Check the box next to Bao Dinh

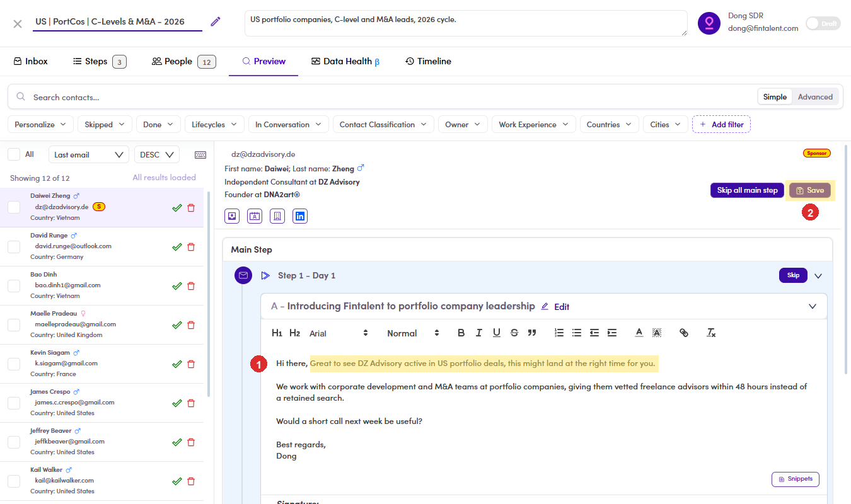click(x=14, y=285)
